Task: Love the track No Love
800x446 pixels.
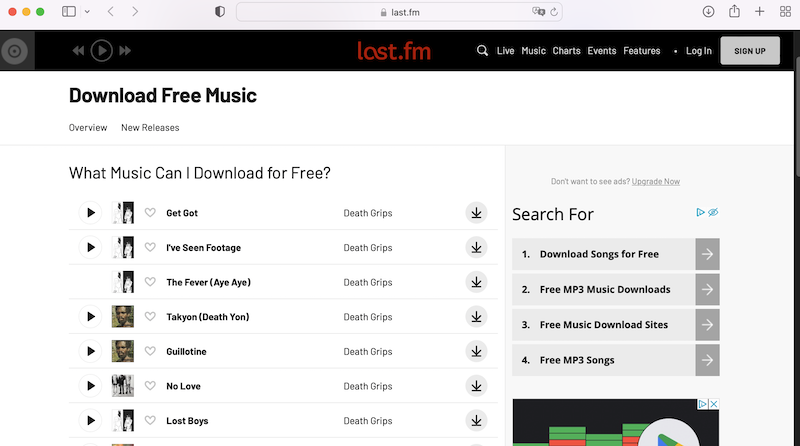Action: click(x=151, y=386)
